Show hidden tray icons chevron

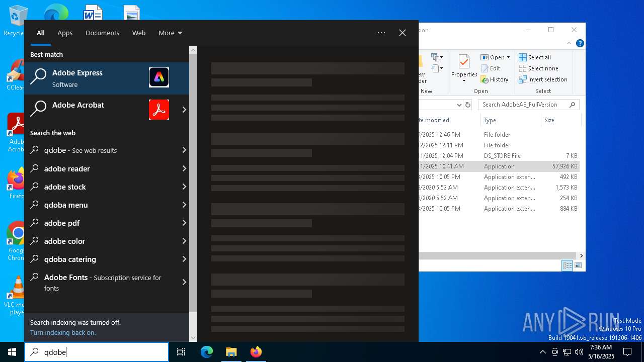(542, 352)
